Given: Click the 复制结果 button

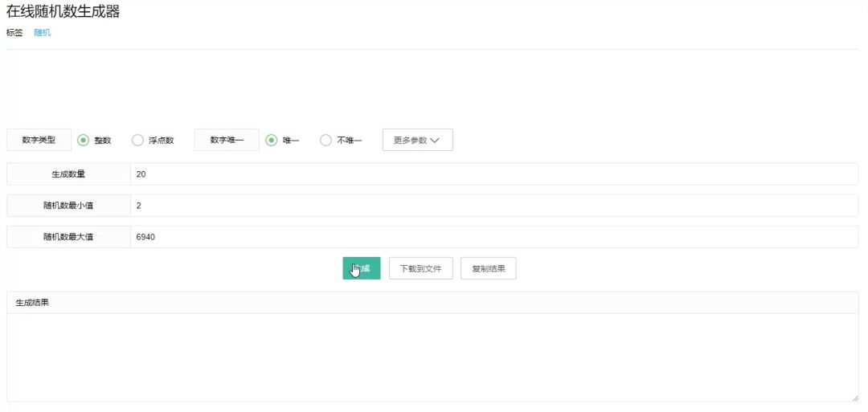Looking at the screenshot, I should [x=488, y=268].
